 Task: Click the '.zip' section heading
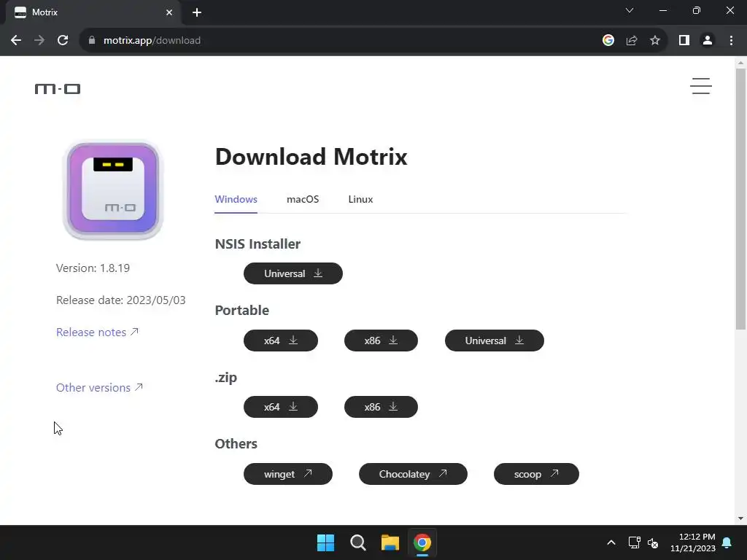[226, 377]
